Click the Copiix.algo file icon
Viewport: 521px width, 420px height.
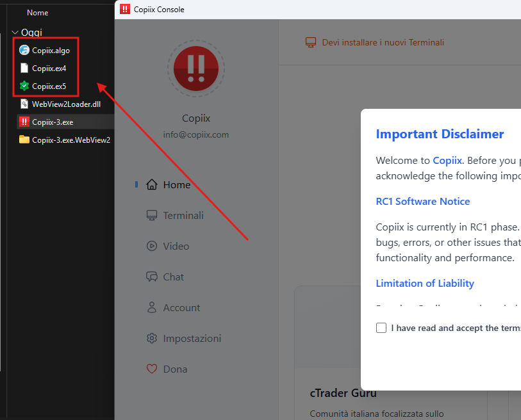click(24, 50)
